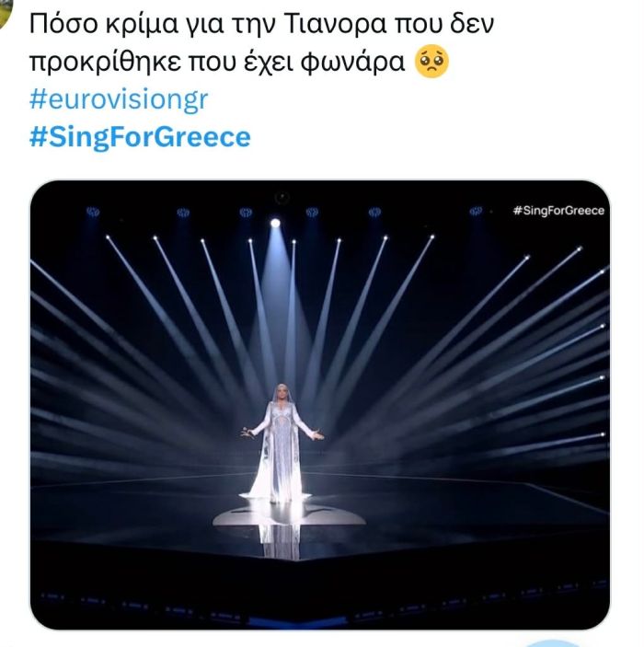Click the #SingForGreece watermark inside the photo
The image size is (644, 647).
pyautogui.click(x=558, y=211)
